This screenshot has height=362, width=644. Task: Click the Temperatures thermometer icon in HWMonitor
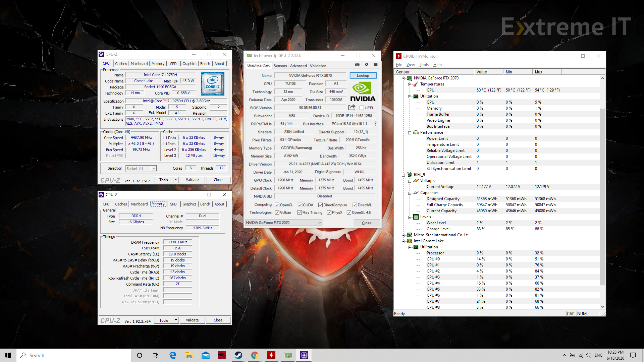416,84
